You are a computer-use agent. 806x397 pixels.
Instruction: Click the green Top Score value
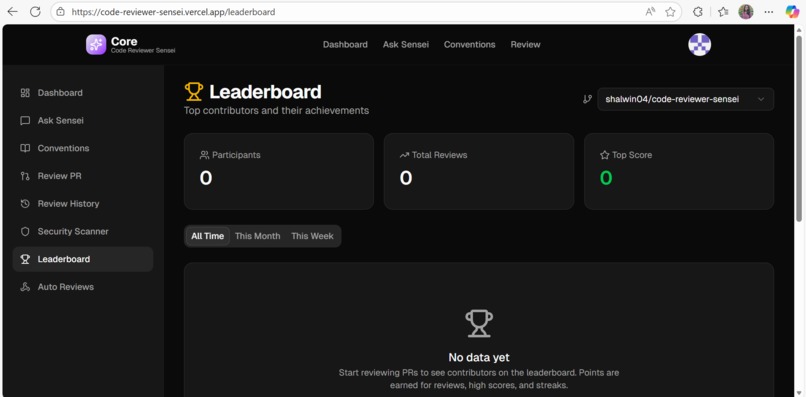coord(606,178)
